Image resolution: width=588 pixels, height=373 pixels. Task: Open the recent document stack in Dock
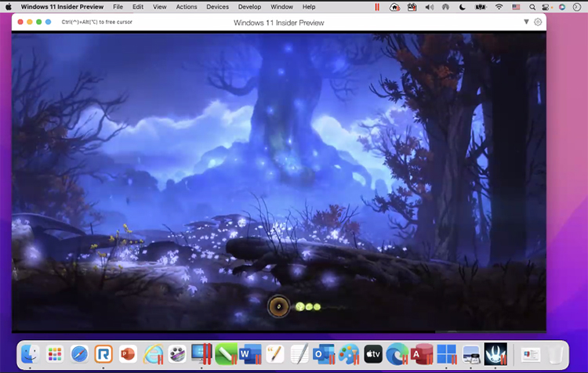pos(531,354)
